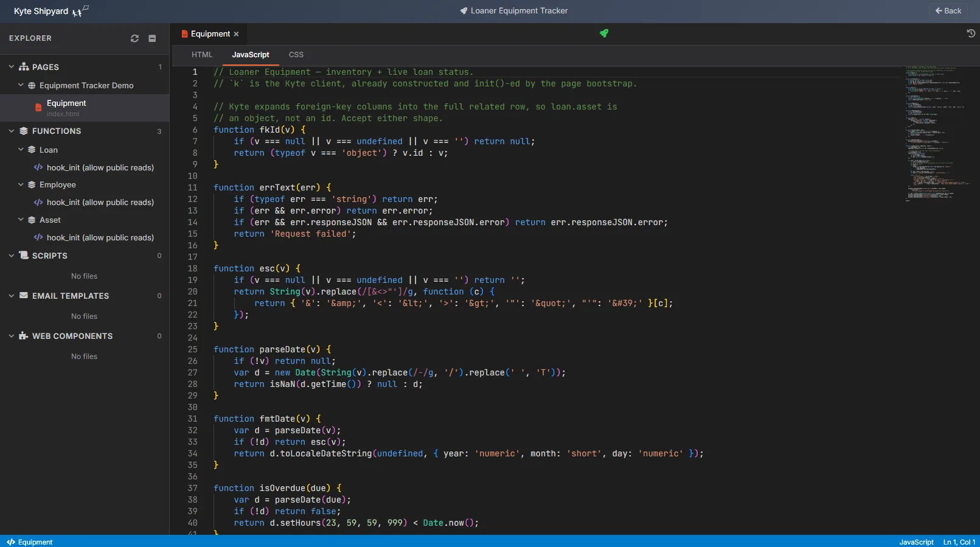The width and height of the screenshot is (980, 547).
Task: Click the file icon on Equipment editor tab
Action: tap(184, 34)
